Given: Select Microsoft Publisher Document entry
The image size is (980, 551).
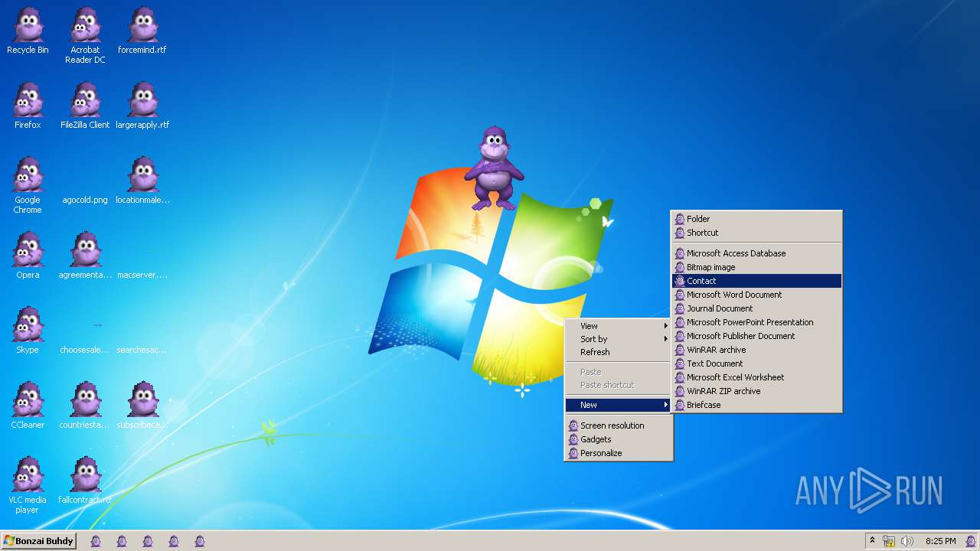Looking at the screenshot, I should tap(756, 336).
